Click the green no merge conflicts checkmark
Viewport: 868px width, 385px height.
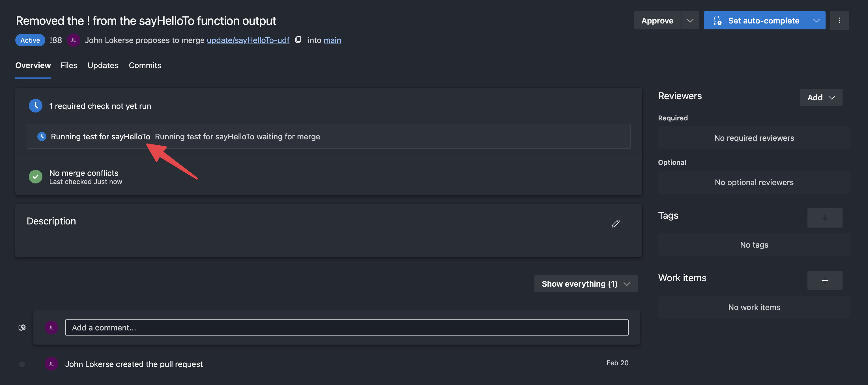35,177
